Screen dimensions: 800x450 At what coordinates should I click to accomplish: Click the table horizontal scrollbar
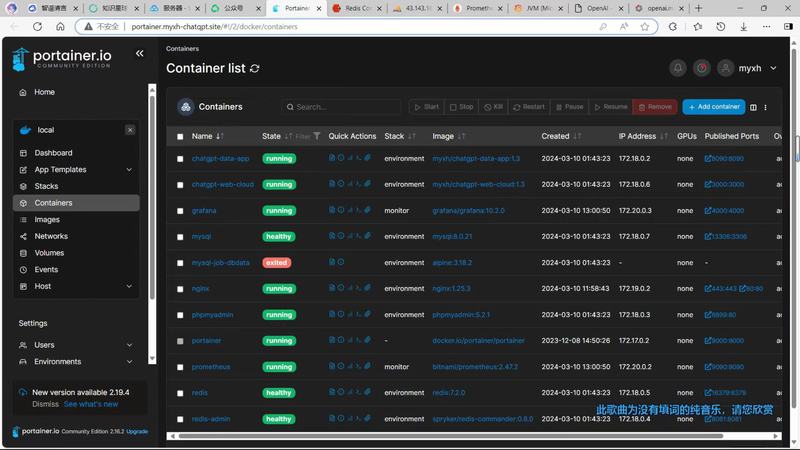pos(451,436)
